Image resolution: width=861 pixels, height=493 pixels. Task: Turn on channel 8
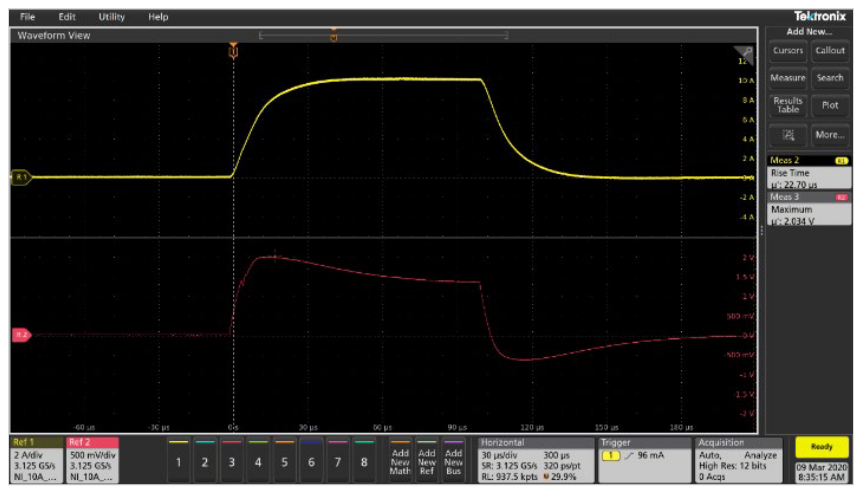(364, 460)
